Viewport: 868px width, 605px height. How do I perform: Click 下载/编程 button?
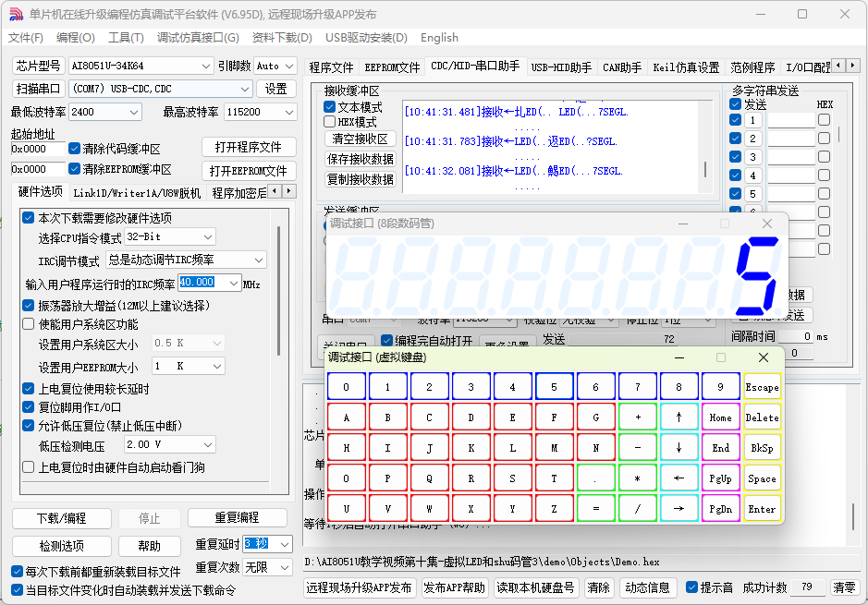tap(61, 519)
